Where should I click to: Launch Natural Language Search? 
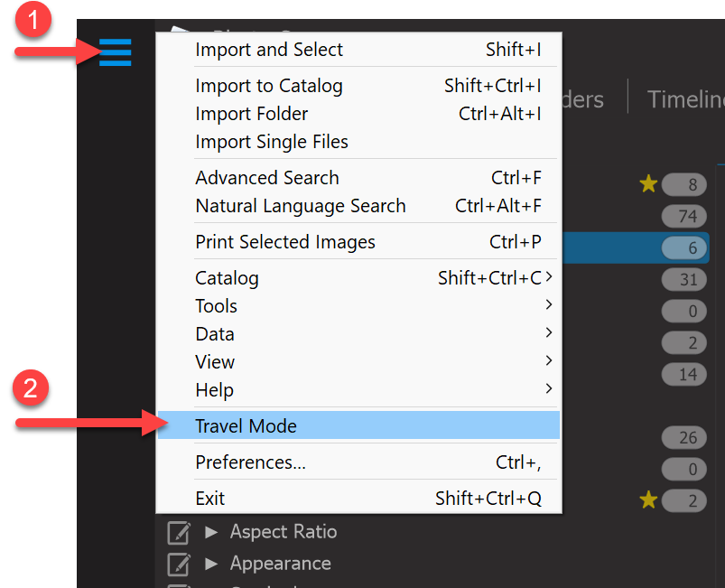[358, 206]
